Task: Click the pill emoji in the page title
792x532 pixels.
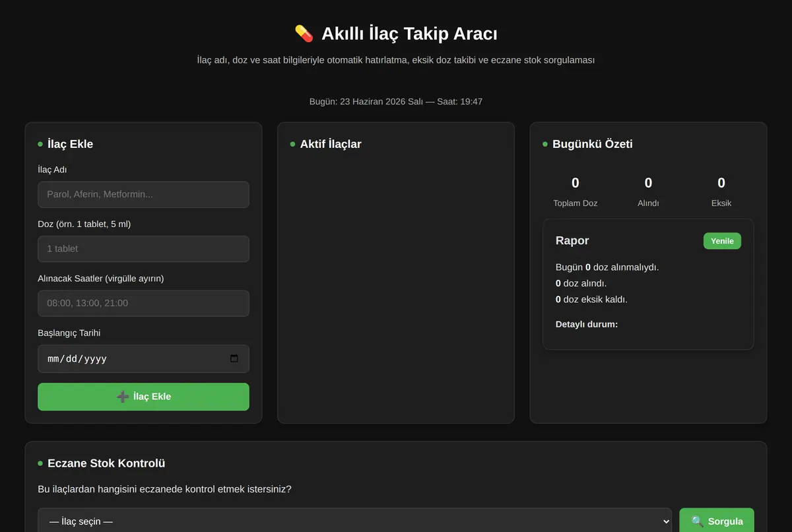Action: click(x=304, y=34)
